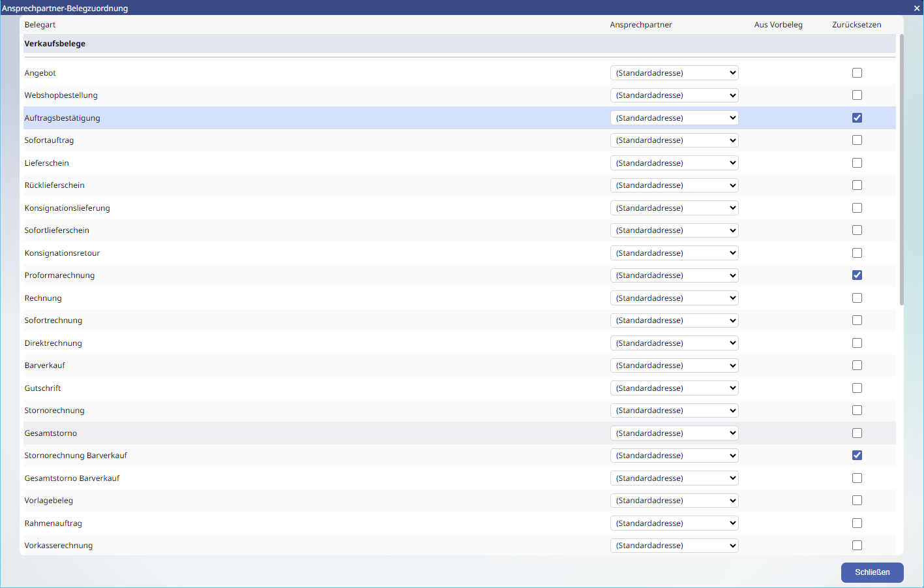Open Ansprechpartner dropdown for Lieferschein

pyautogui.click(x=674, y=163)
